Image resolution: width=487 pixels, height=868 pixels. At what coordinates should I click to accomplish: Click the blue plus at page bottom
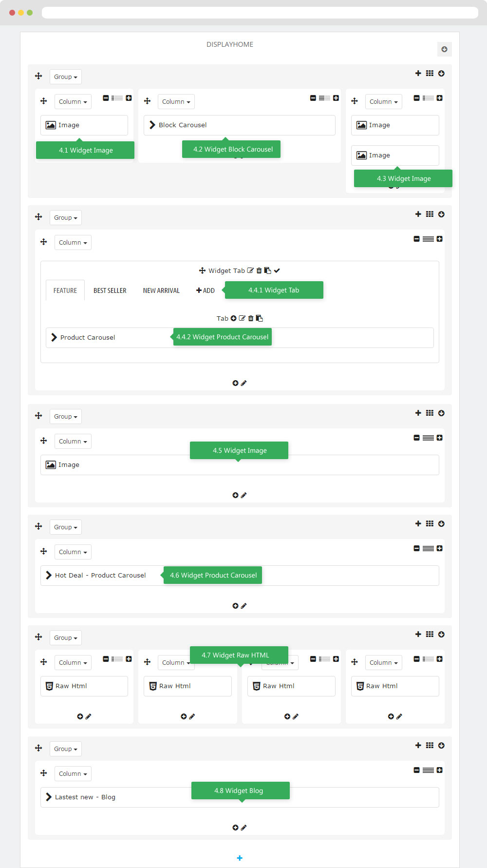(x=240, y=858)
